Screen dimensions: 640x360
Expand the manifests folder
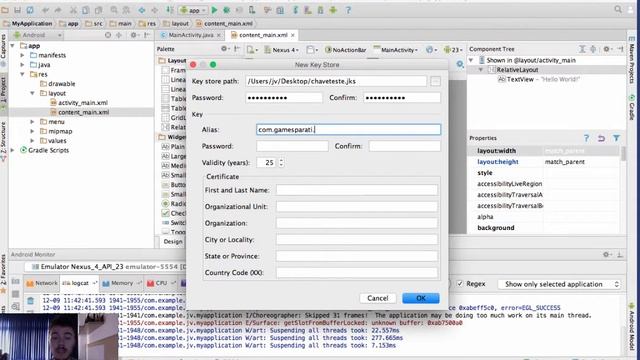22,55
